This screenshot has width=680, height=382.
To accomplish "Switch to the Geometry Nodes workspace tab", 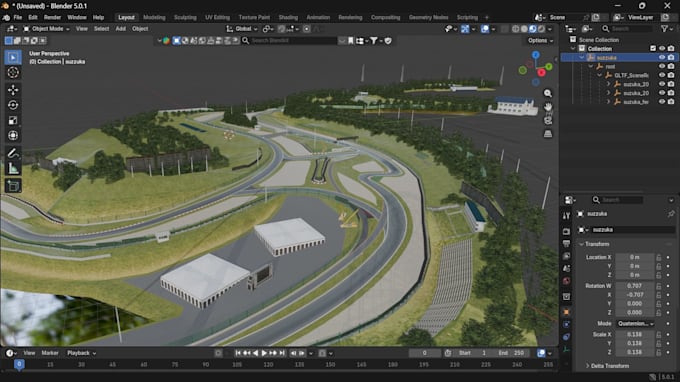I will (x=428, y=17).
